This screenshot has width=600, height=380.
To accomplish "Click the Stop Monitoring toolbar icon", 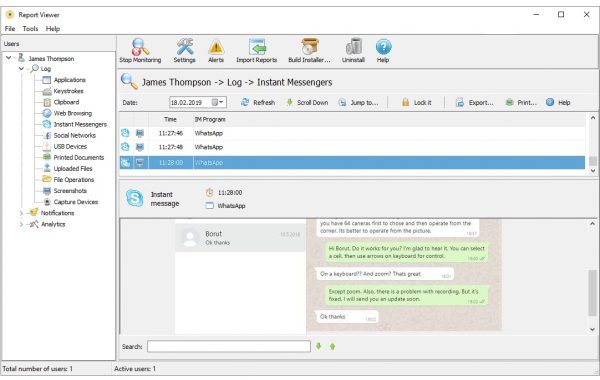I will pos(140,51).
